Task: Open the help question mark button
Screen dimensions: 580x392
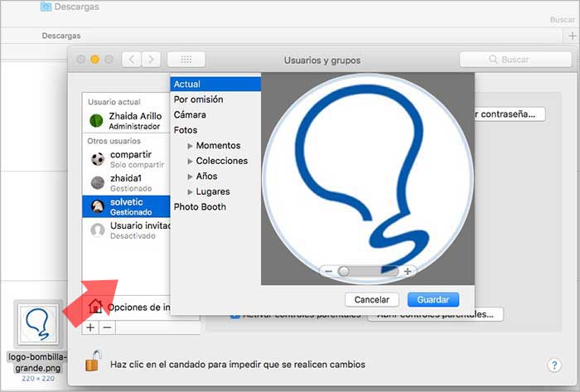Action: click(x=553, y=365)
